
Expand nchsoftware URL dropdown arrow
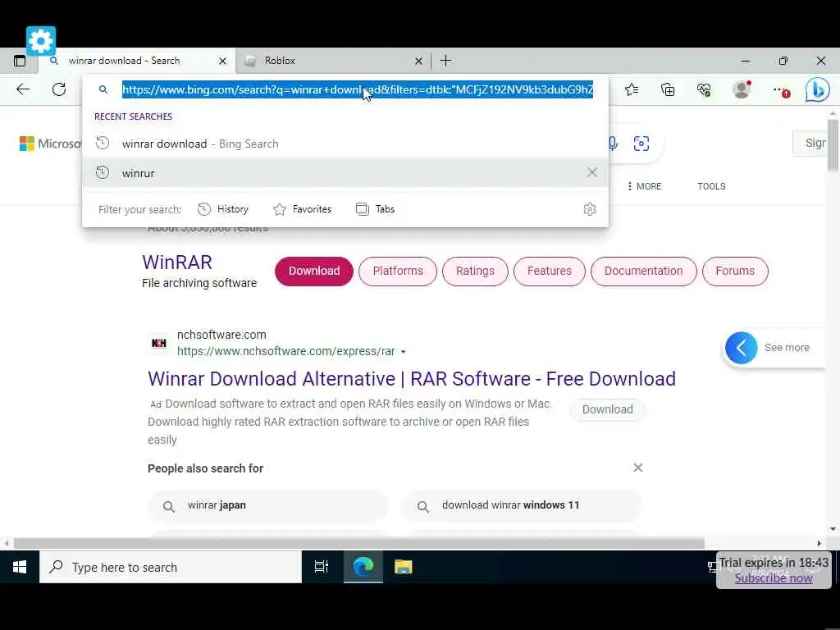(404, 352)
